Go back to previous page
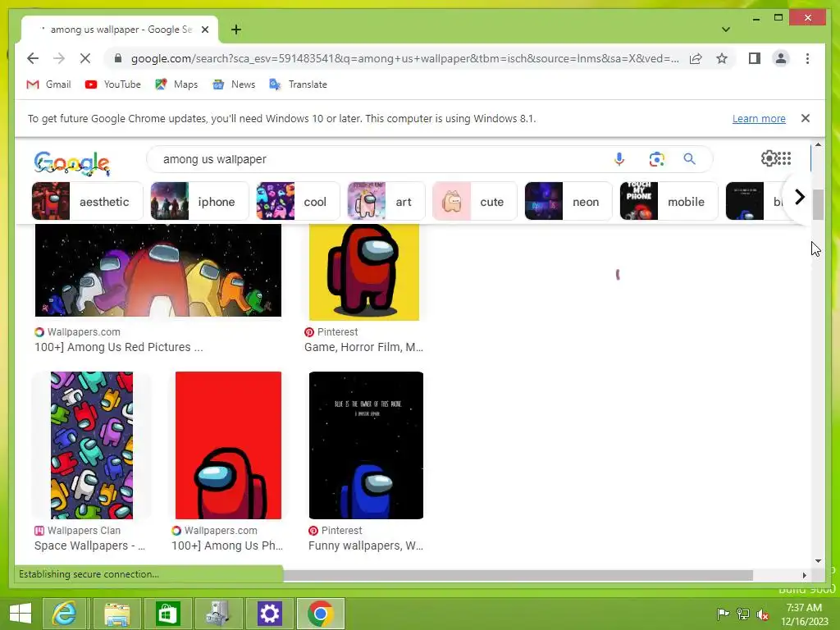The image size is (840, 630). point(33,58)
